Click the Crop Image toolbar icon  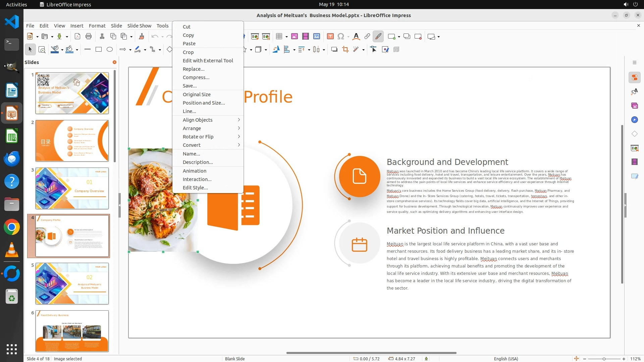click(x=345, y=50)
